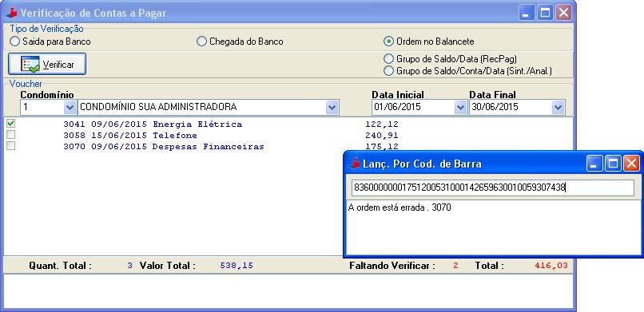The image size is (644, 312).
Task: Maximize the Verificação de Contas a Pagar window
Action: (x=545, y=13)
